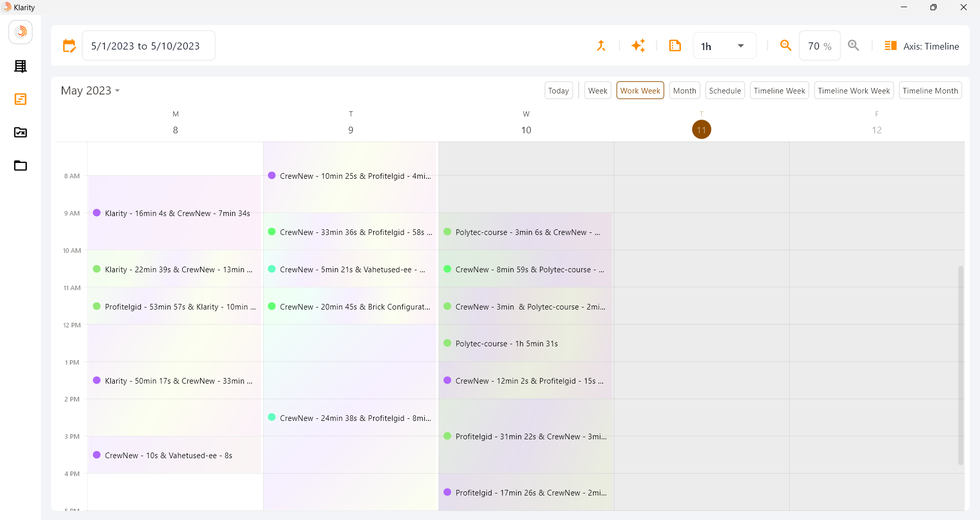This screenshot has width=980, height=520.
Task: Switch to Timeline Week view
Action: (x=779, y=90)
